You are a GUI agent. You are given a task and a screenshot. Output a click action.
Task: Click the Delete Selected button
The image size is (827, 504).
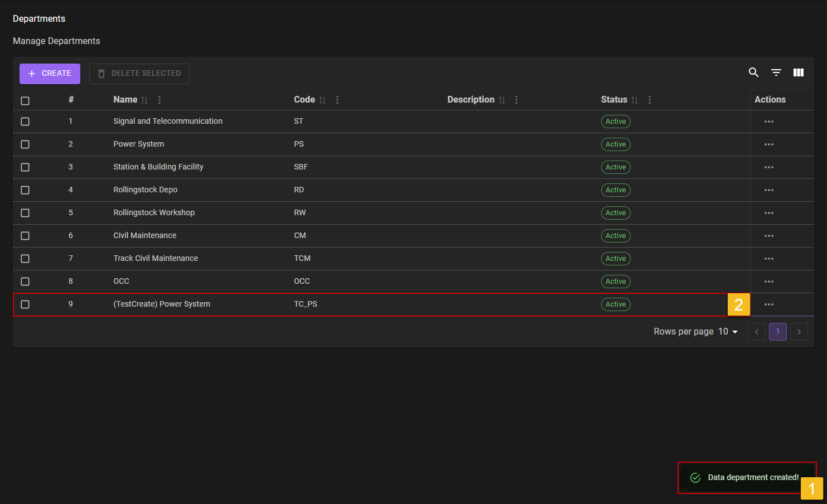point(139,74)
